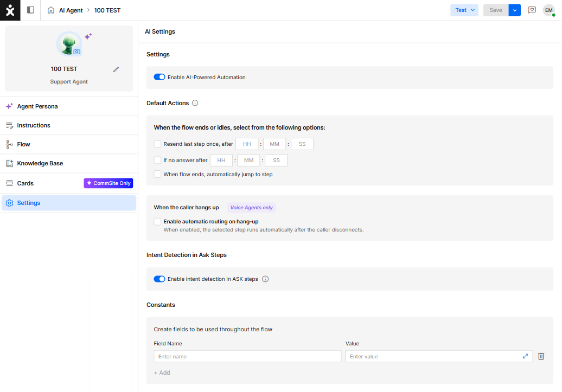Enable automatic routing on hang-up checkbox
The width and height of the screenshot is (562, 392).
pos(157,222)
